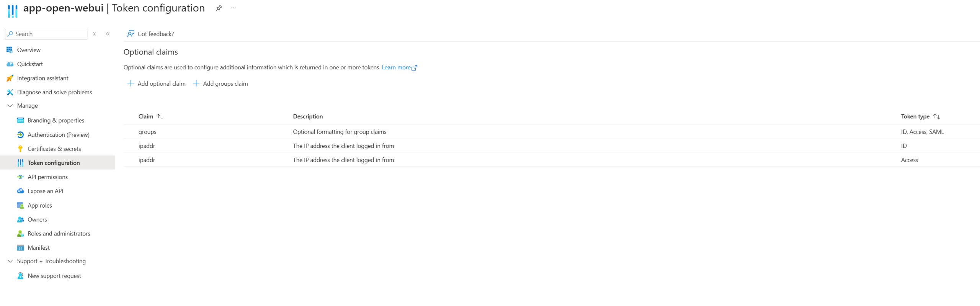Open the more options ellipsis in header
The height and width of the screenshot is (306, 980).
coord(233,8)
